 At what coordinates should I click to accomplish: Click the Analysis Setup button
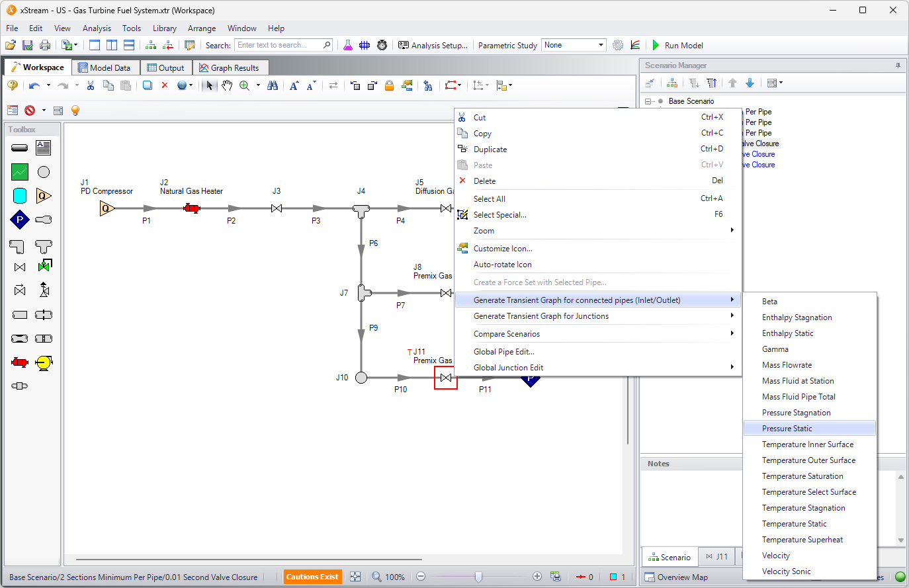coord(433,45)
